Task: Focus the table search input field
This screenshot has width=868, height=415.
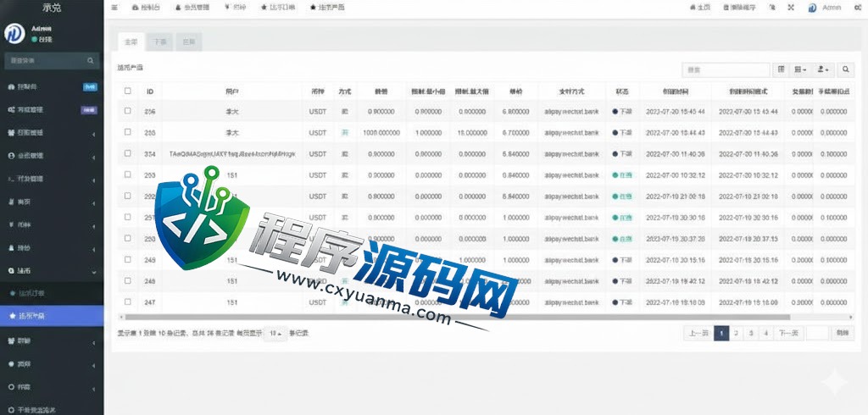Action: coord(726,69)
